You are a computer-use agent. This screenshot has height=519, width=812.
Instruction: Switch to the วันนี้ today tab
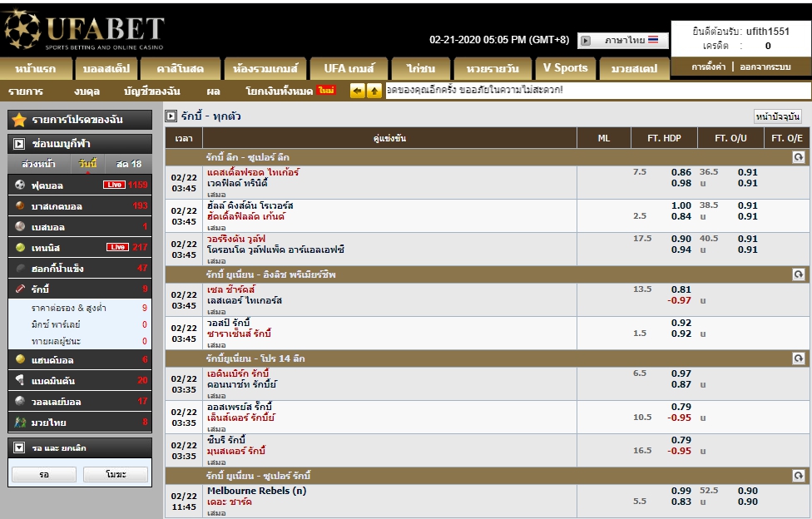pos(87,164)
